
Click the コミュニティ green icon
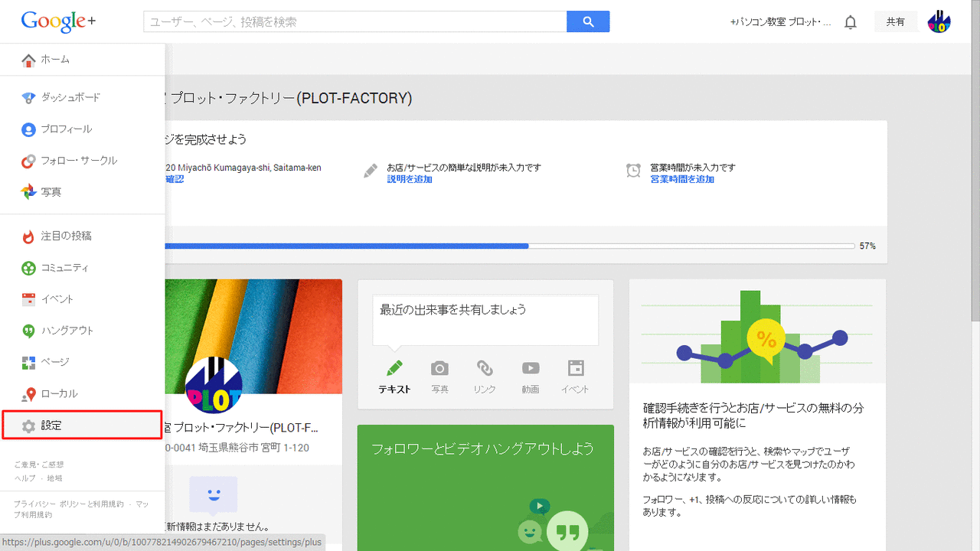pos(28,268)
